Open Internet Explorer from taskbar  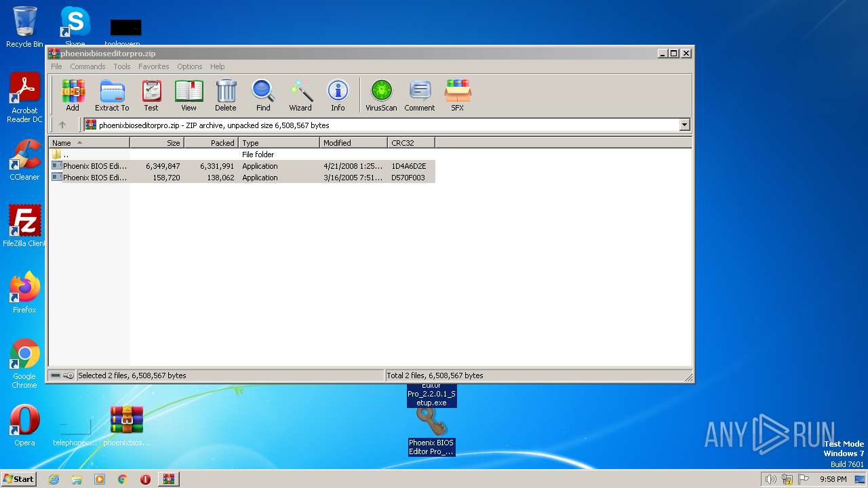54,479
